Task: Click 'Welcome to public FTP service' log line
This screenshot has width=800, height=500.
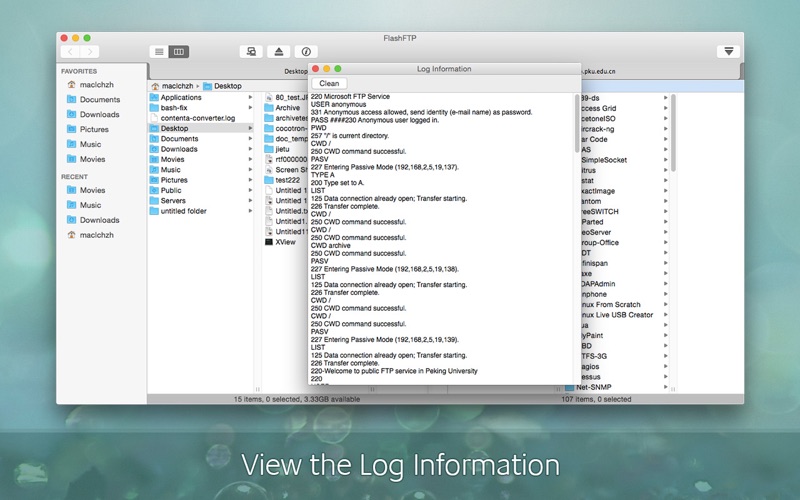Action: point(394,371)
